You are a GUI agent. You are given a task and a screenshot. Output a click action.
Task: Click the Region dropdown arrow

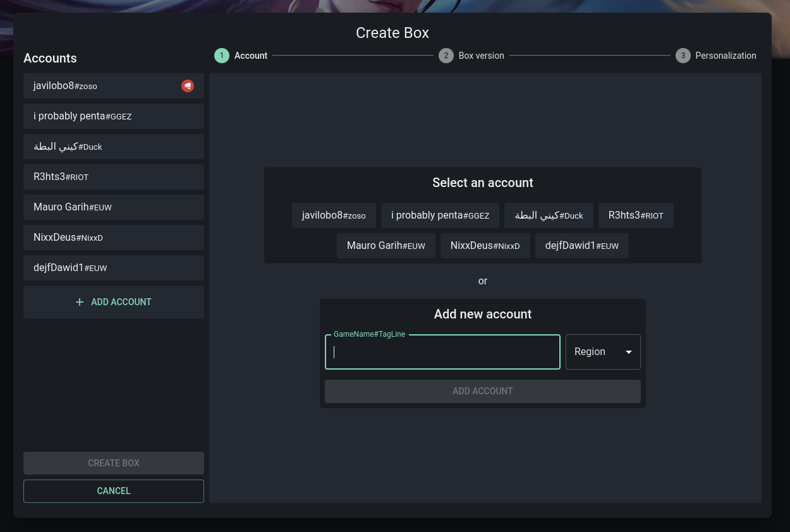point(629,352)
